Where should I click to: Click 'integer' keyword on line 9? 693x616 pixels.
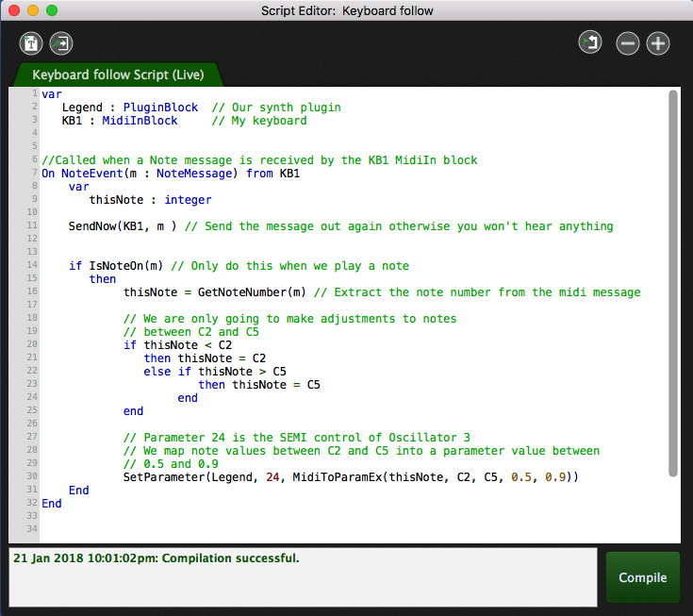pyautogui.click(x=188, y=200)
